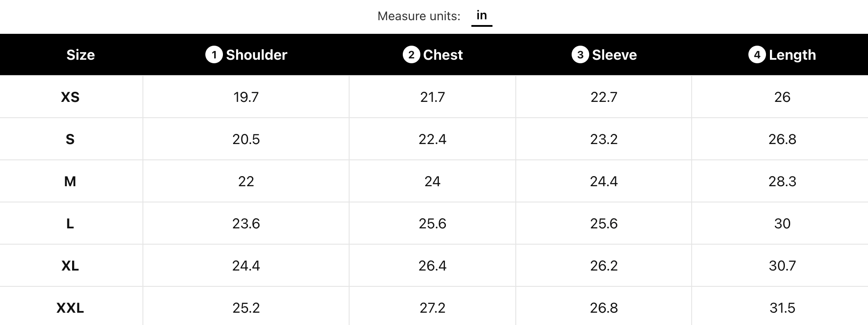Screen dimensions: 868x325
Task: Click the XXL length value 31.5
Action: [782, 308]
